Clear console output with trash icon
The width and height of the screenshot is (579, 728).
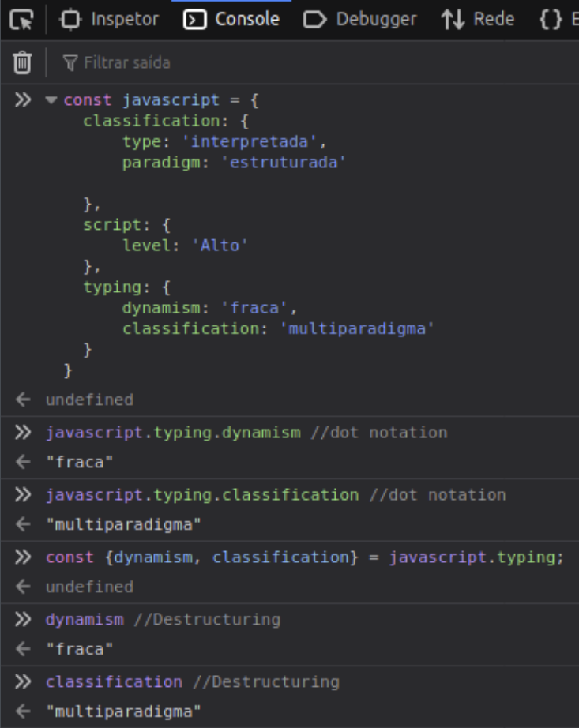coord(23,62)
